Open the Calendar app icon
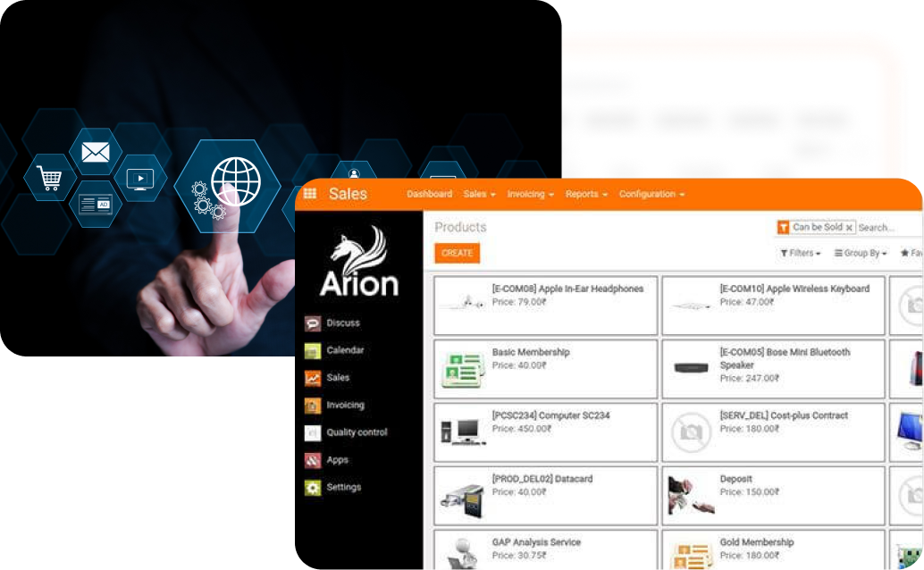 click(313, 351)
